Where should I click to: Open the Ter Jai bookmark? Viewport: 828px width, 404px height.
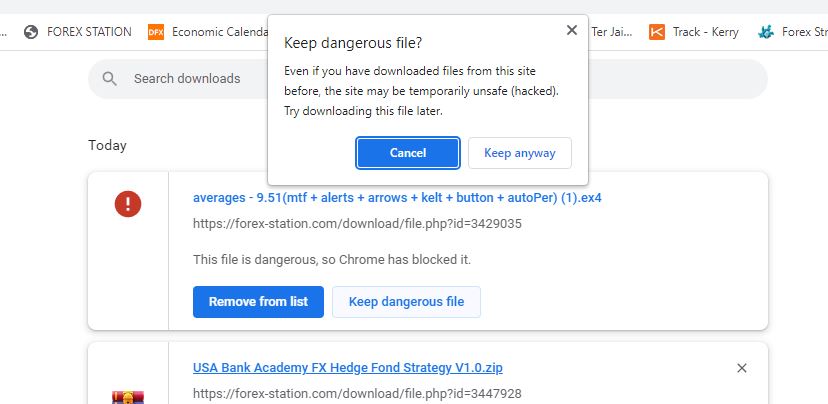pyautogui.click(x=612, y=32)
